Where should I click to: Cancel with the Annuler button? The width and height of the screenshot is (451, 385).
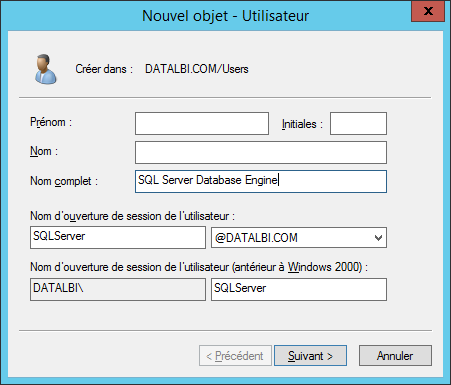tap(395, 356)
